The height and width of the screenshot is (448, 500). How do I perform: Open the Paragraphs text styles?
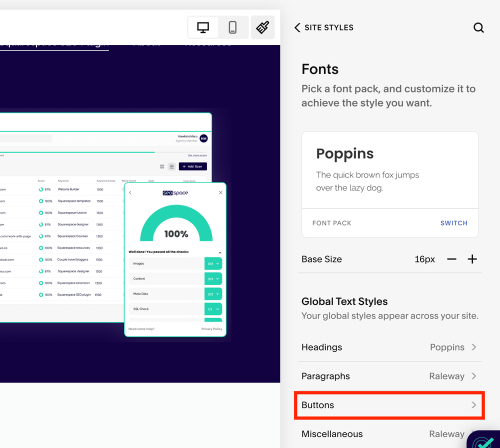point(389,376)
